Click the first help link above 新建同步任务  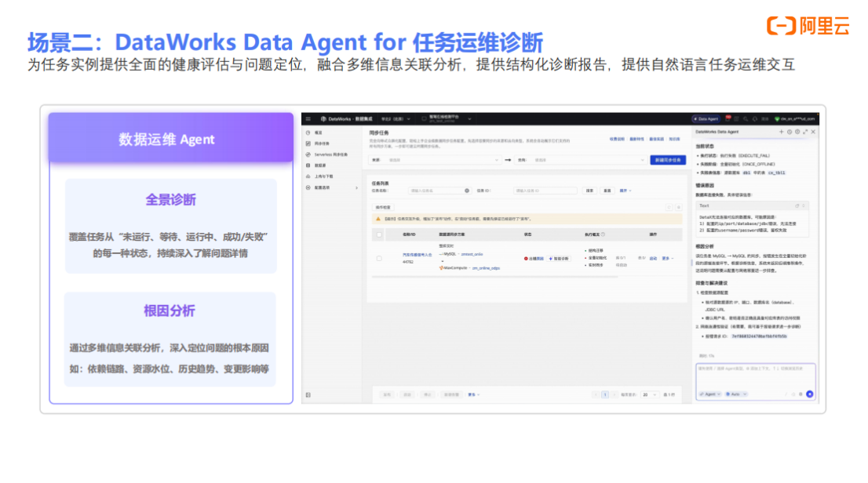[617, 140]
